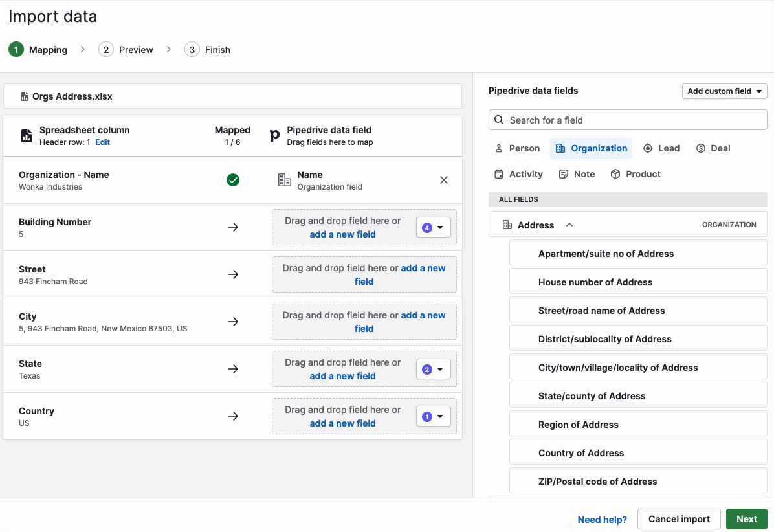Viewport: 774px width, 532px height.
Task: Click the arrow icon in Country row
Action: pyautogui.click(x=233, y=416)
